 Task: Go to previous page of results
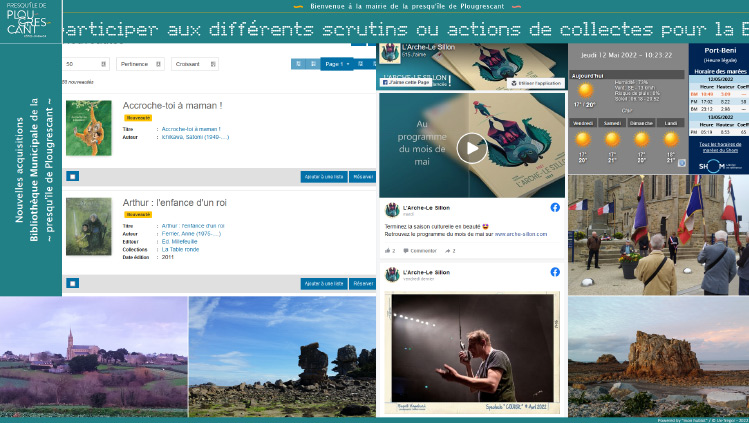coord(313,63)
